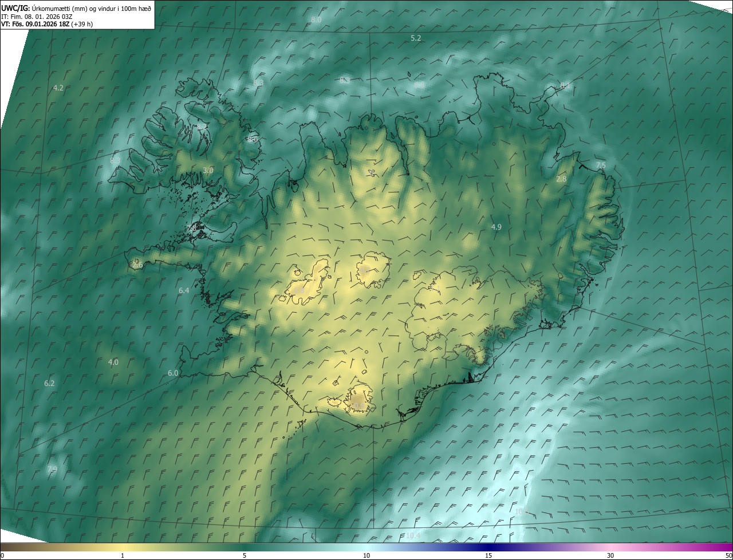The image size is (733, 560).
Task: Select the 8.0 value at top of map
Action: (x=316, y=19)
